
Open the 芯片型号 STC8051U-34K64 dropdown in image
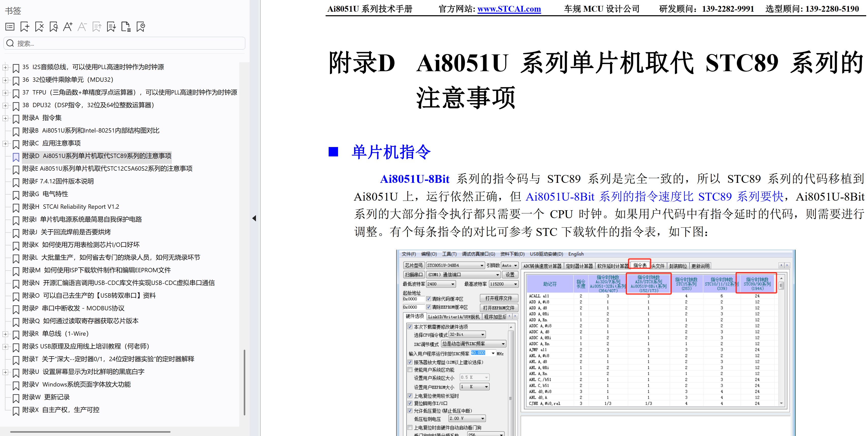click(455, 265)
